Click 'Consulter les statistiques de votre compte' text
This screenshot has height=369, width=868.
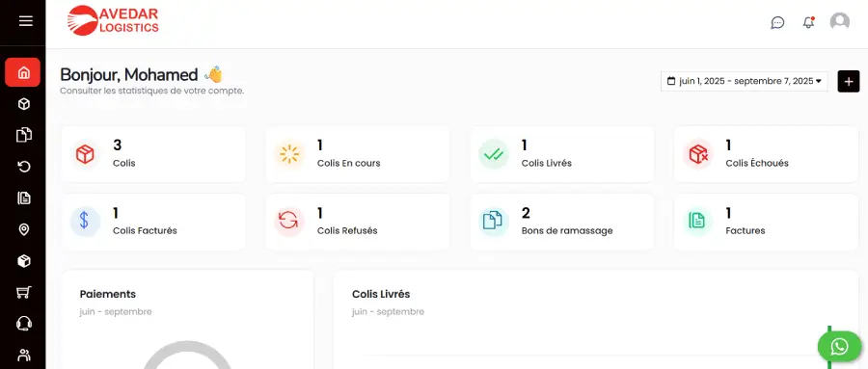(151, 91)
